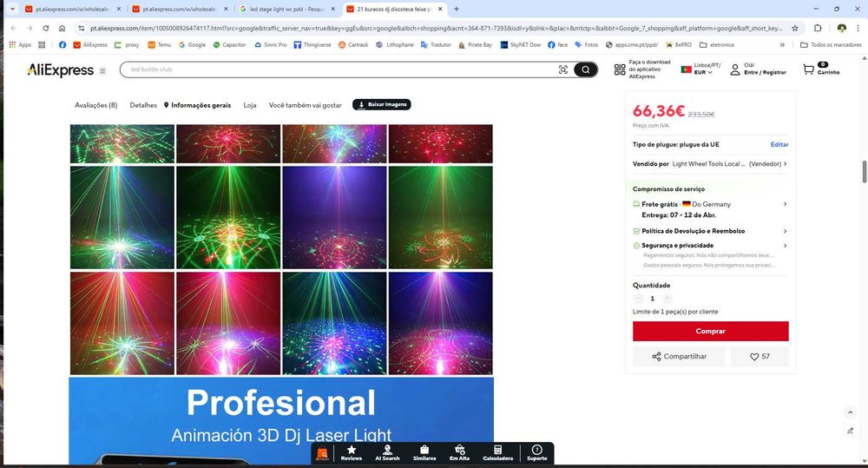Open Suporte help in the bottom toolbar
Viewport: 868px width, 468px height.
coord(536,453)
